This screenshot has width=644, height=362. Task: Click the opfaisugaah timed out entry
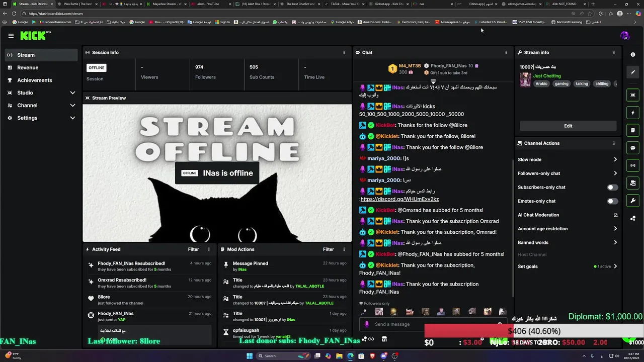tap(285, 333)
